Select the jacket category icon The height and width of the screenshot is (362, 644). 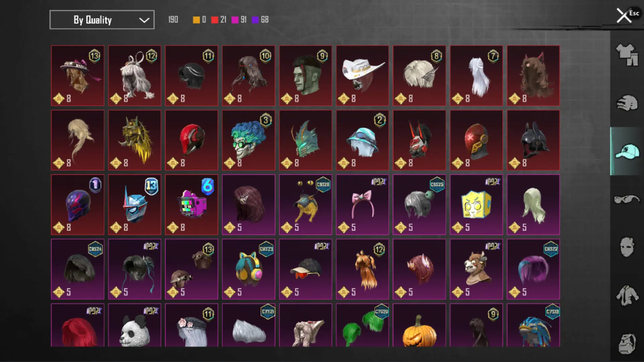[x=627, y=296]
